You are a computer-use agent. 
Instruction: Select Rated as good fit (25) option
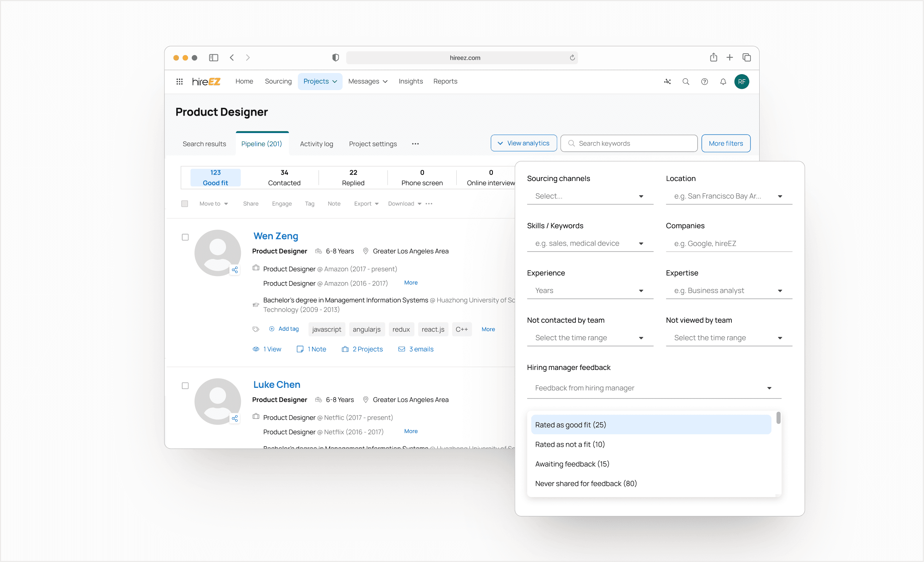pos(651,425)
